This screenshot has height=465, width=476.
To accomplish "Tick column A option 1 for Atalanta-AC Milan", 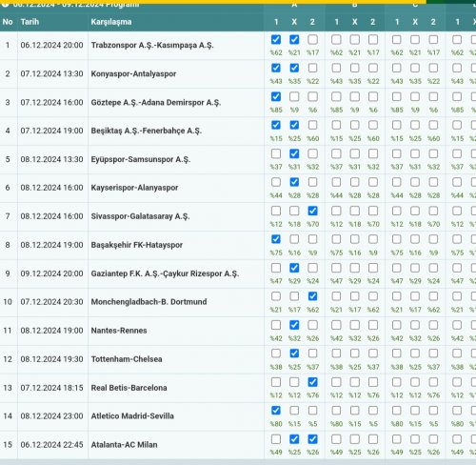I will click(x=276, y=439).
